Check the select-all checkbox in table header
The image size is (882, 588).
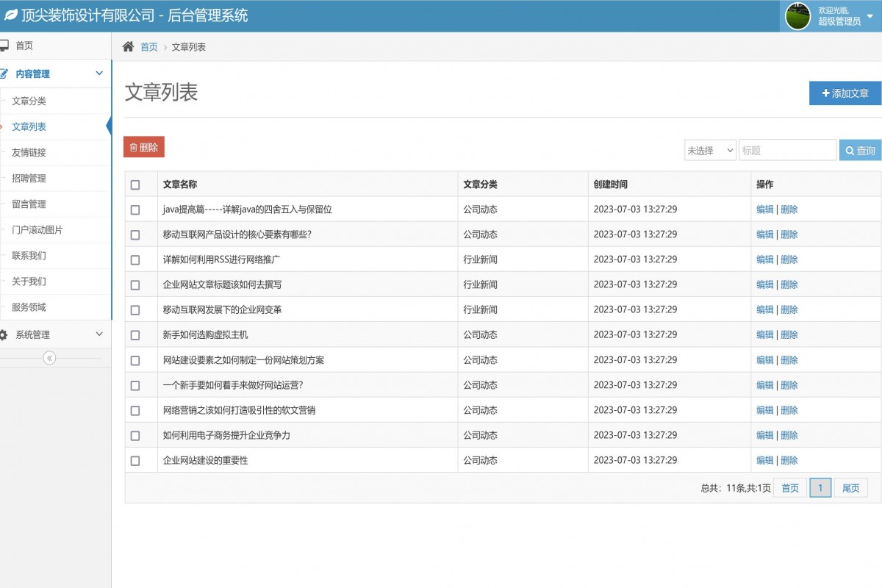135,184
